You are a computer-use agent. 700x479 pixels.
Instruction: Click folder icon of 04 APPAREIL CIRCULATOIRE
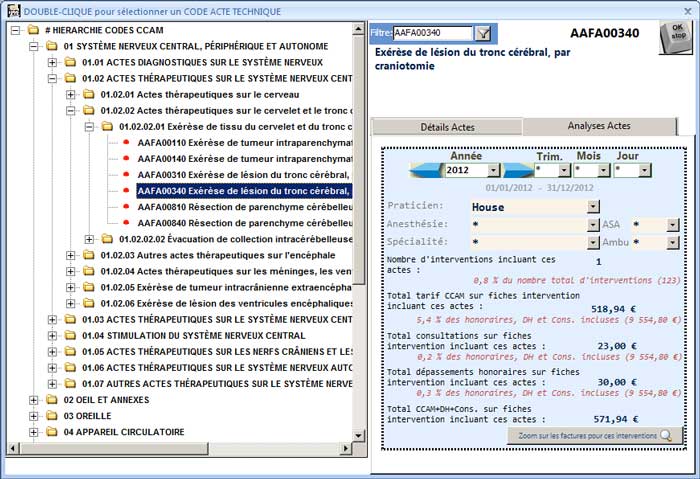(52, 432)
